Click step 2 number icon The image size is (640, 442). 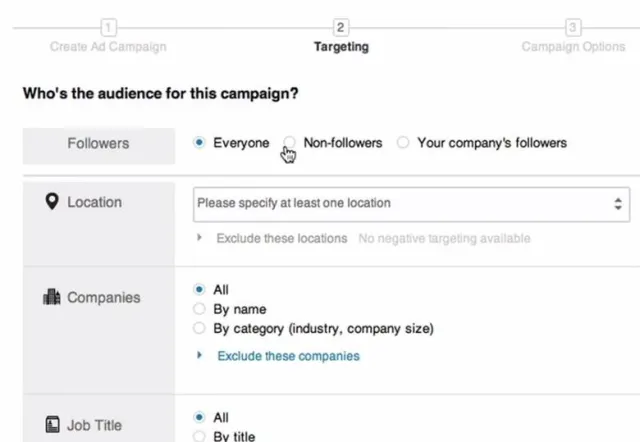(x=341, y=27)
